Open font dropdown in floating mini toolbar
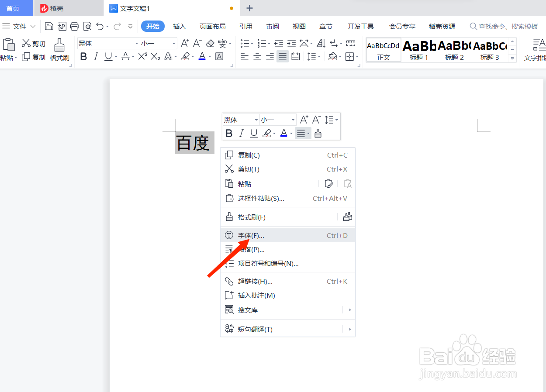 click(x=256, y=120)
